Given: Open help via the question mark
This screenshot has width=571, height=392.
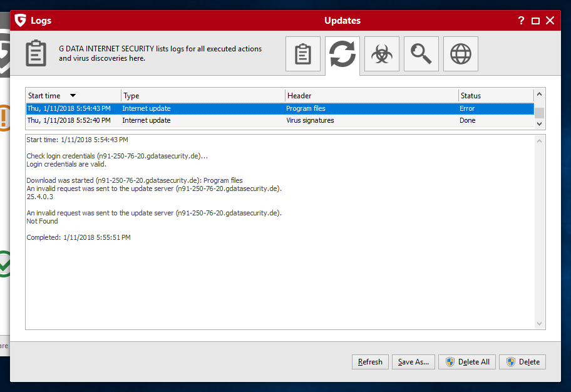Looking at the screenshot, I should click(521, 21).
